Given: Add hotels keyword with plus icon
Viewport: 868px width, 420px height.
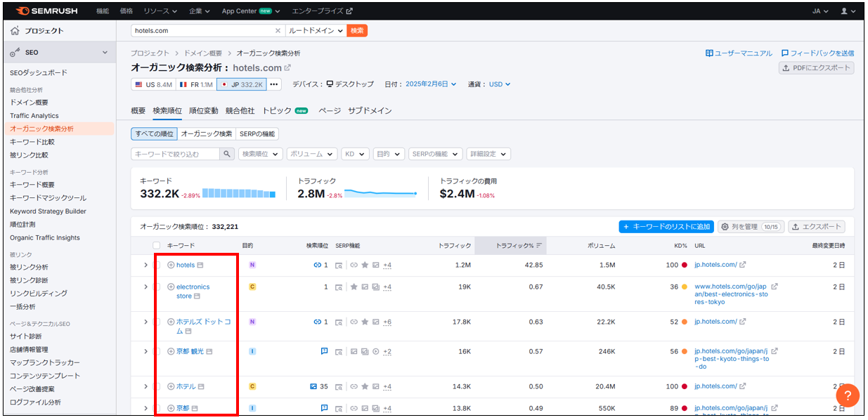Looking at the screenshot, I should pos(171,265).
